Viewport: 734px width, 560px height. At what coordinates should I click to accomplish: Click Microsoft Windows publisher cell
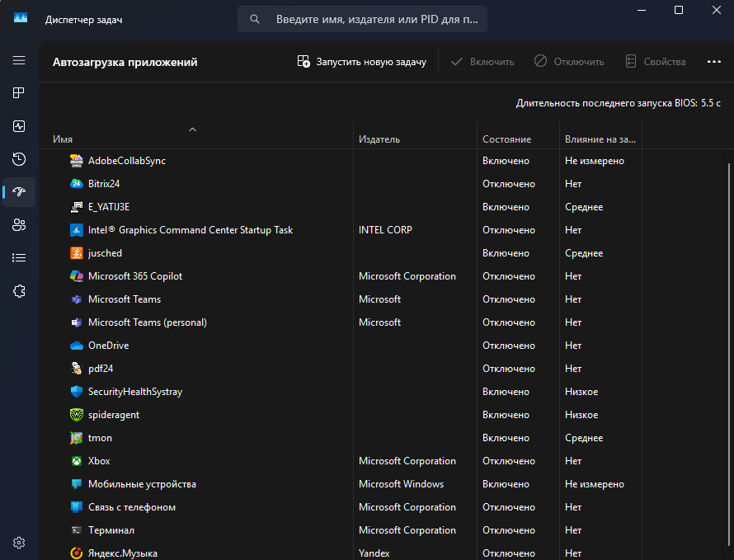(x=401, y=484)
